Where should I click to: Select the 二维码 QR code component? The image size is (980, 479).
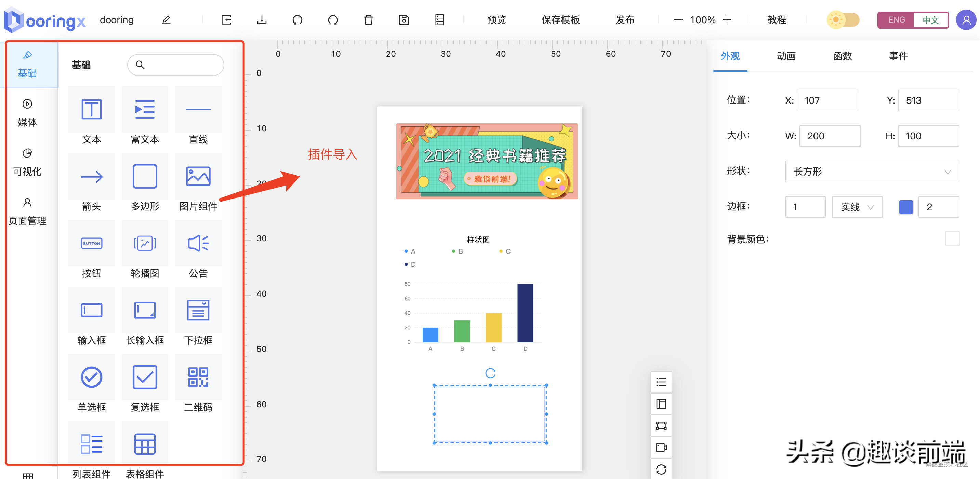coord(198,378)
